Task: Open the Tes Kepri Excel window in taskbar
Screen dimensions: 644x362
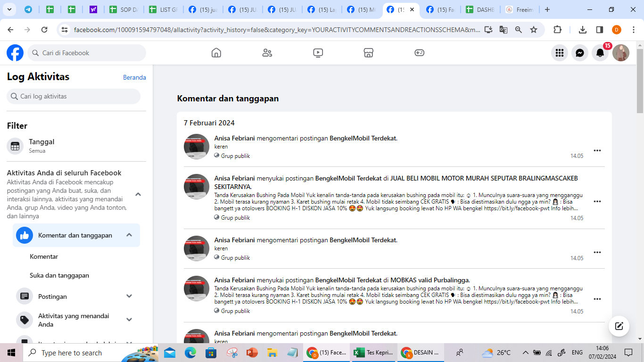Action: point(373,353)
